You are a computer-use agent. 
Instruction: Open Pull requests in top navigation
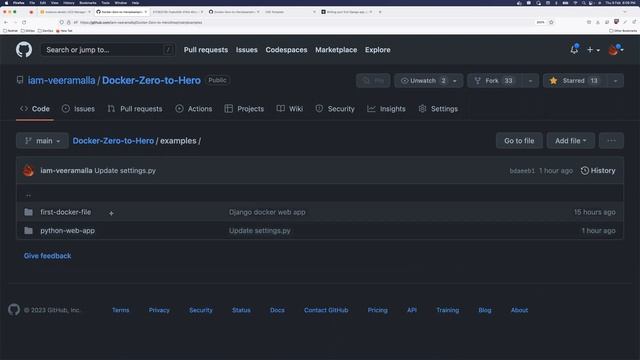pos(206,50)
